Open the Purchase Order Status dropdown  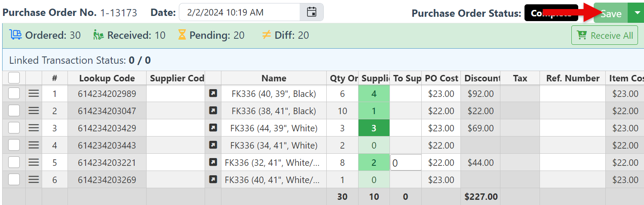(551, 13)
